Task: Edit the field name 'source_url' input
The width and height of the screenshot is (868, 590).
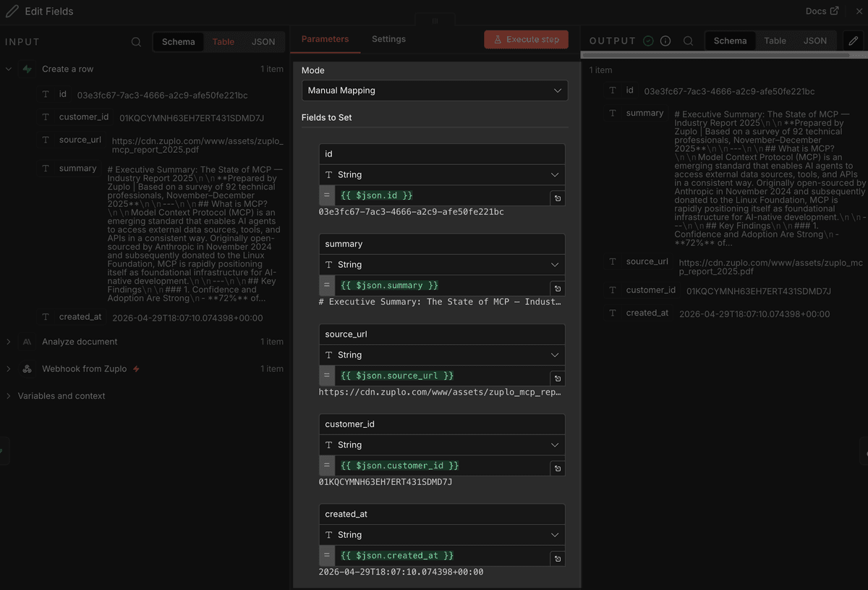Action: [442, 334]
